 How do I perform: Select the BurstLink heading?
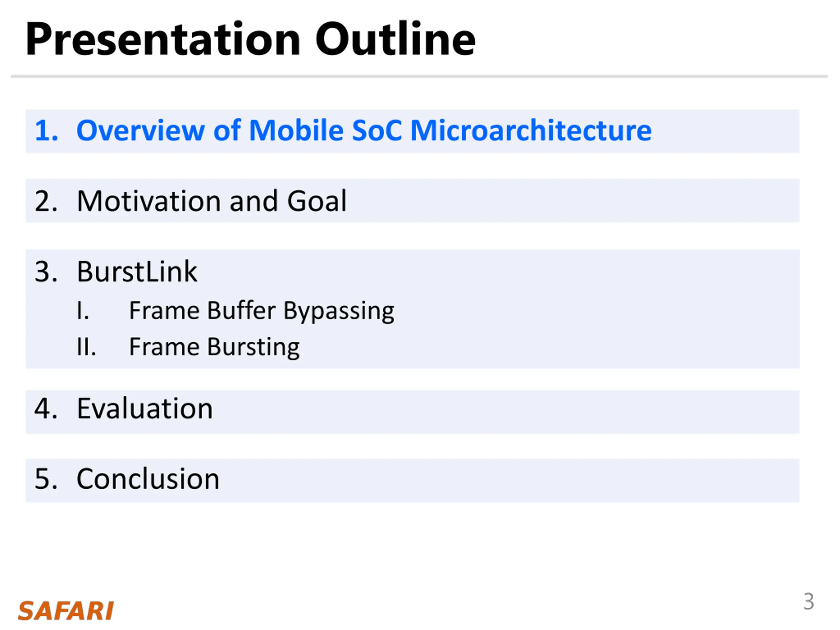(x=137, y=271)
